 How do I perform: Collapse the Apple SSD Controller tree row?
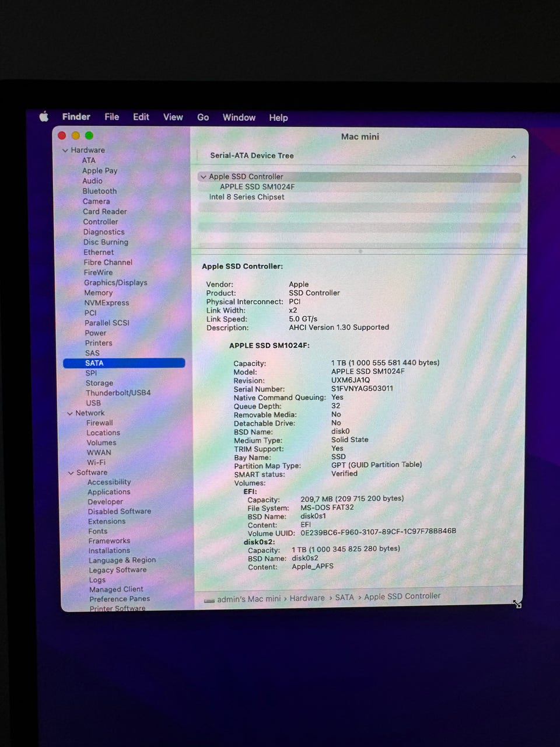[x=203, y=177]
